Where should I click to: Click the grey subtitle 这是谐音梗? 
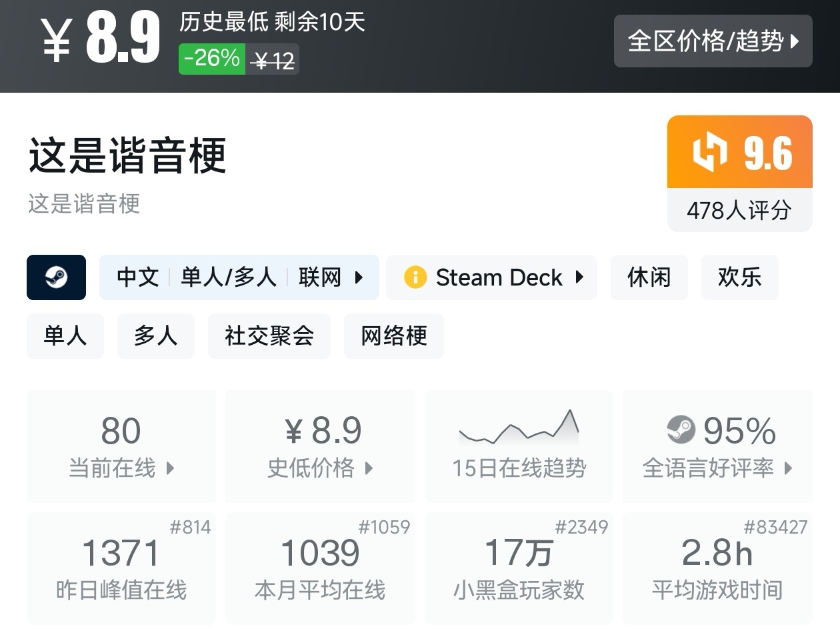84,203
